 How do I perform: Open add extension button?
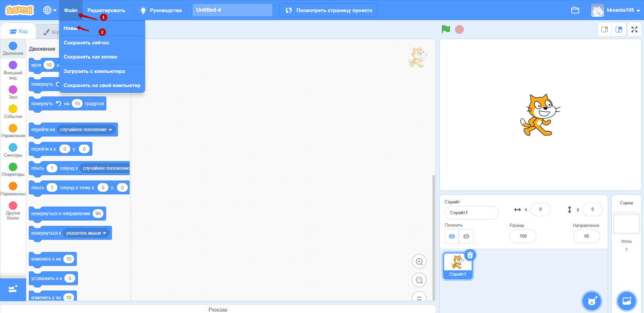coord(13,289)
